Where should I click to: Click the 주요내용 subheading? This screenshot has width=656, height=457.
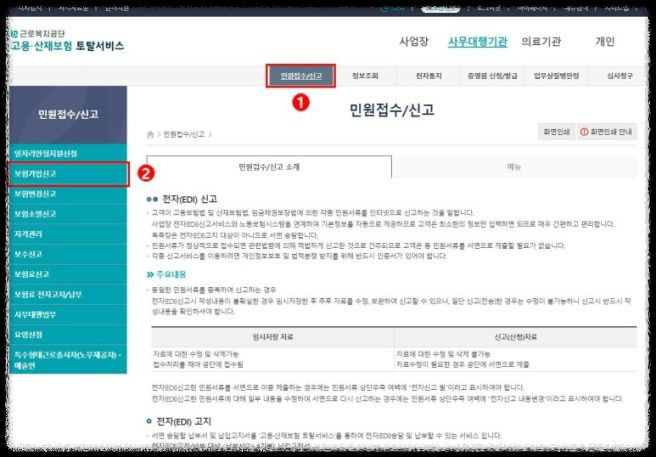[171, 275]
